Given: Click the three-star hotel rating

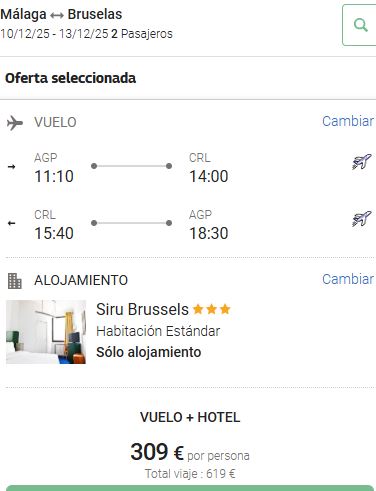Looking at the screenshot, I should [212, 309].
